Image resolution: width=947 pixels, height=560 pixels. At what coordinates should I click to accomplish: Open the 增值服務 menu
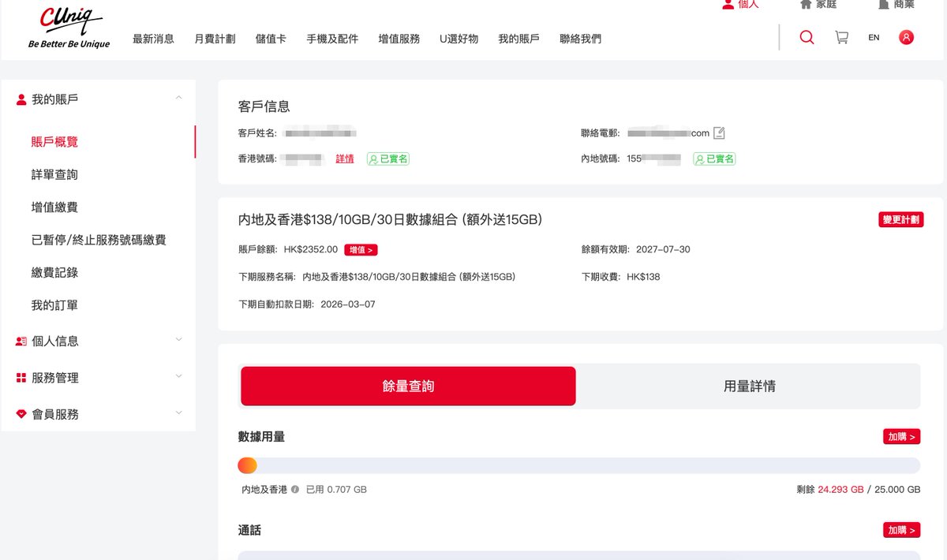[399, 39]
